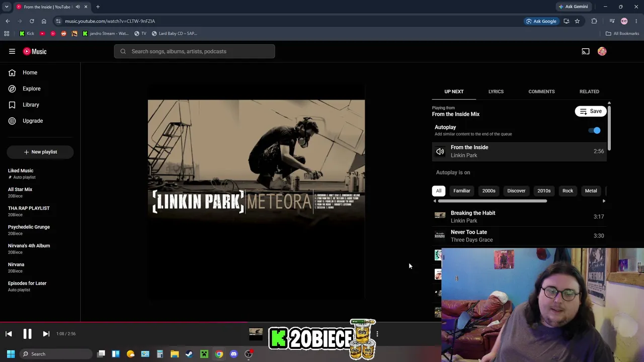Focus the Search songs, albums, artists field
644x362 pixels.
(x=194, y=51)
